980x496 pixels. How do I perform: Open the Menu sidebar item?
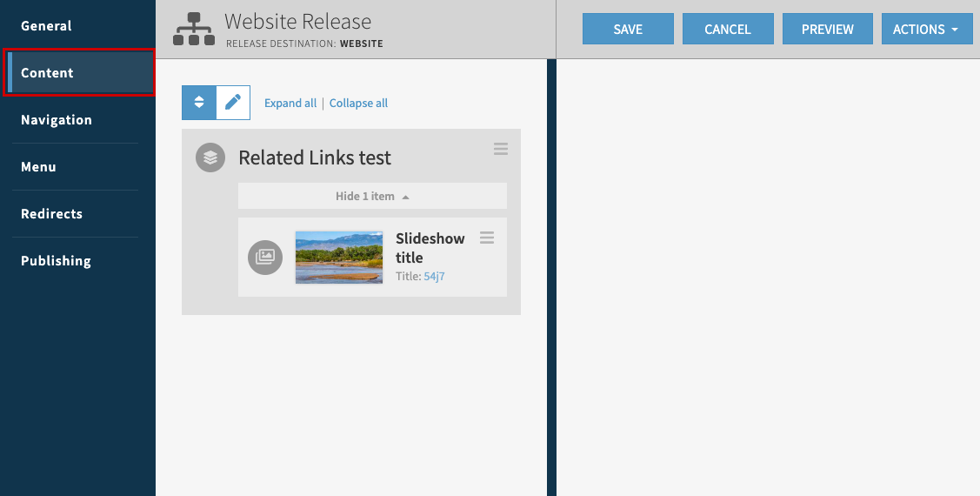click(38, 167)
